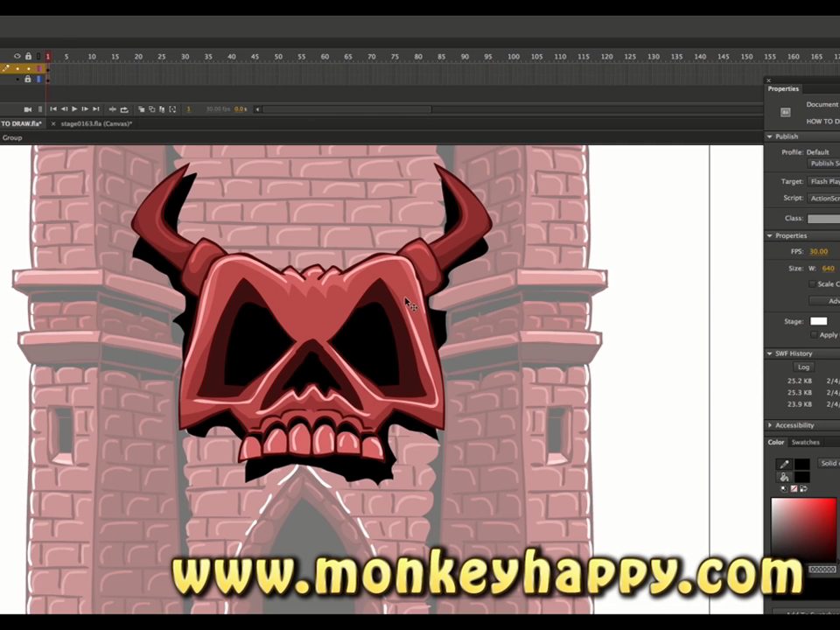Open the fill color swatch
The image size is (840, 630).
(x=802, y=477)
